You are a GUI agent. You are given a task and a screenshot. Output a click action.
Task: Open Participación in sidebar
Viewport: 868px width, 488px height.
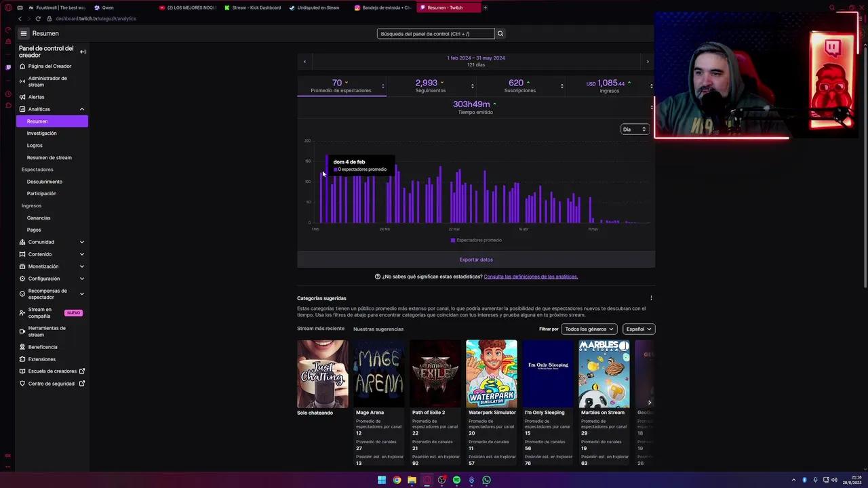(x=41, y=194)
